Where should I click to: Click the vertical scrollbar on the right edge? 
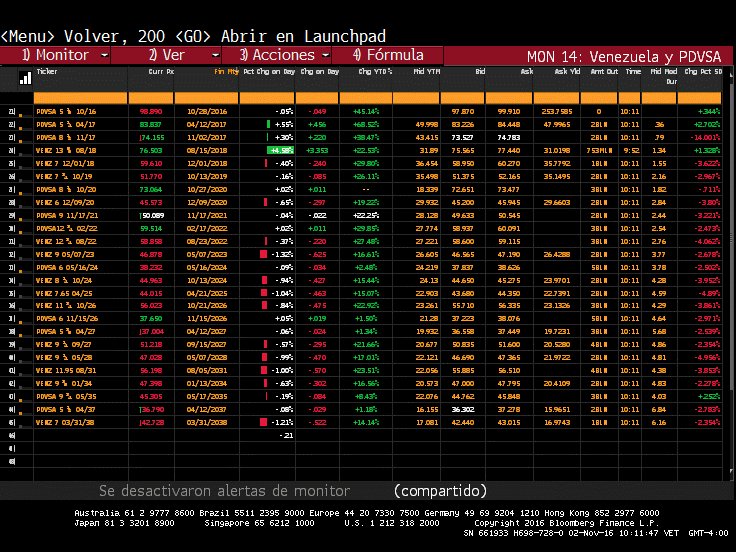[x=731, y=272]
